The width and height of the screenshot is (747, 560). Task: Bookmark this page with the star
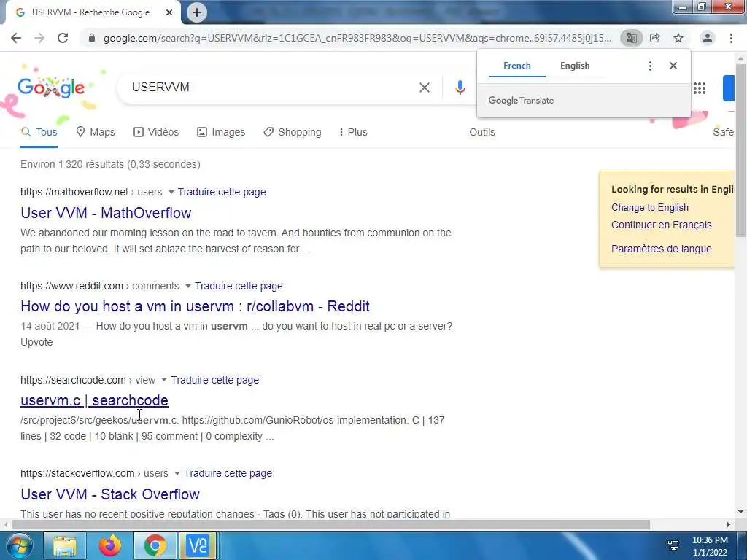coord(678,38)
